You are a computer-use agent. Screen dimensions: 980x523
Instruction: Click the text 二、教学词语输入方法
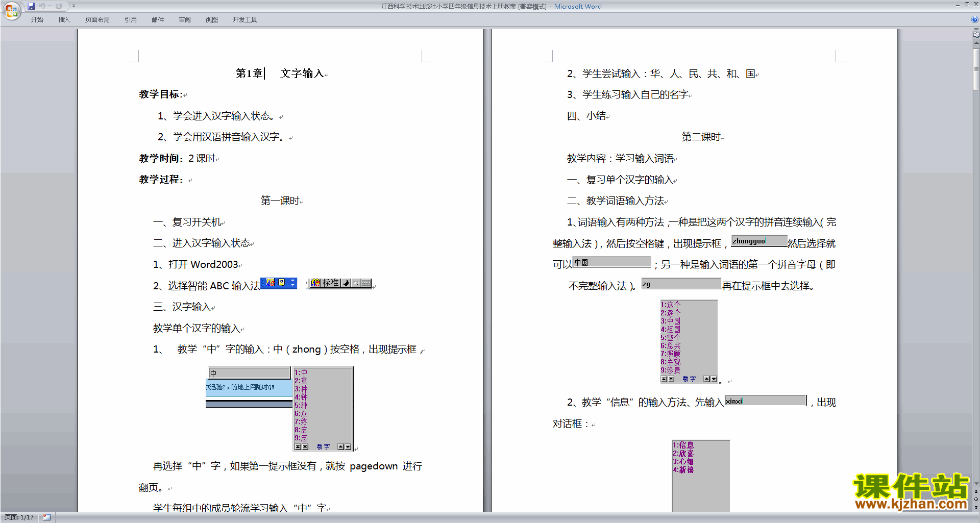pyautogui.click(x=616, y=201)
